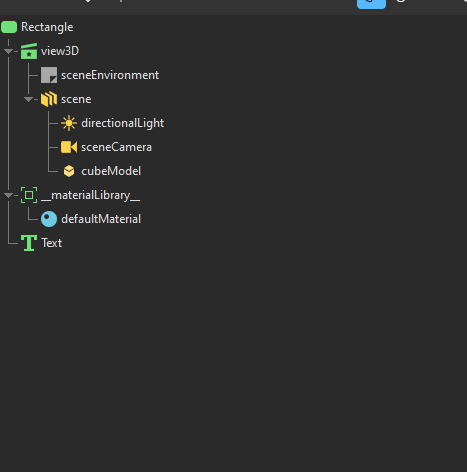Collapse the __materialLibrary__ tree node
This screenshot has height=472, width=467.
[x=8, y=195]
